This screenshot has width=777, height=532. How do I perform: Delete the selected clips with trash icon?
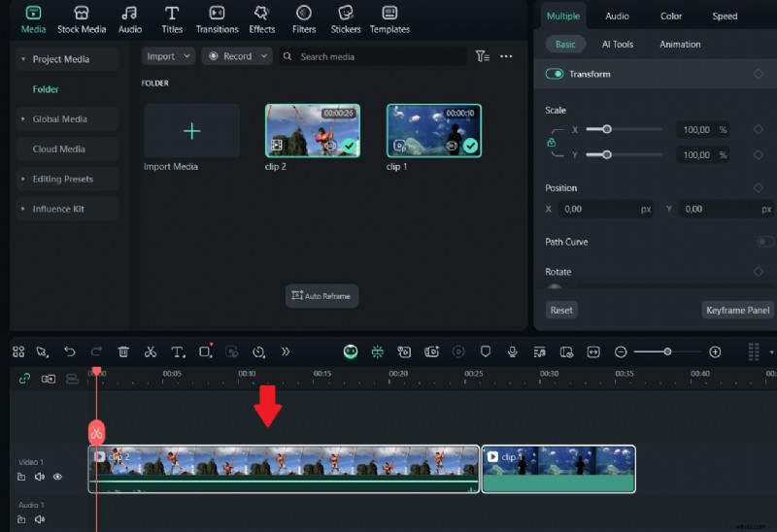[123, 351]
